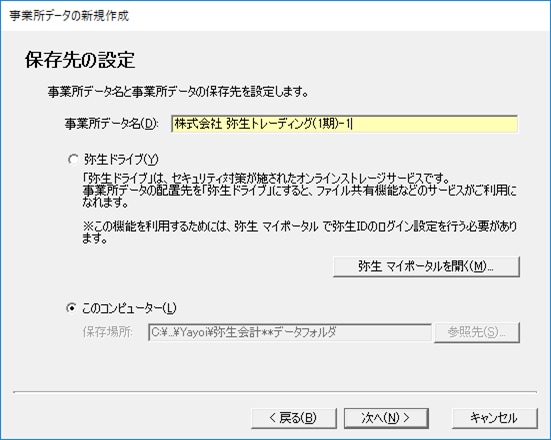Click the ※ note about 弥生ID login
The image size is (551, 440).
[x=299, y=232]
